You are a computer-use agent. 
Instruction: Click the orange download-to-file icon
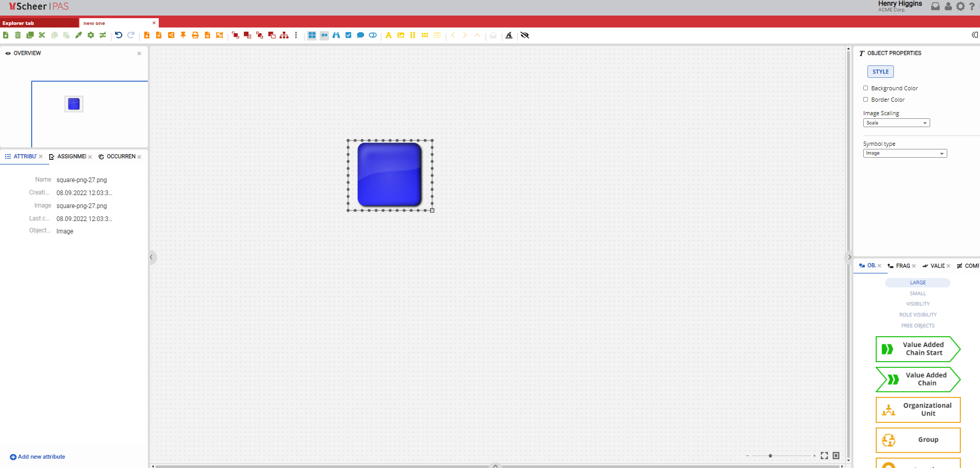[147, 35]
